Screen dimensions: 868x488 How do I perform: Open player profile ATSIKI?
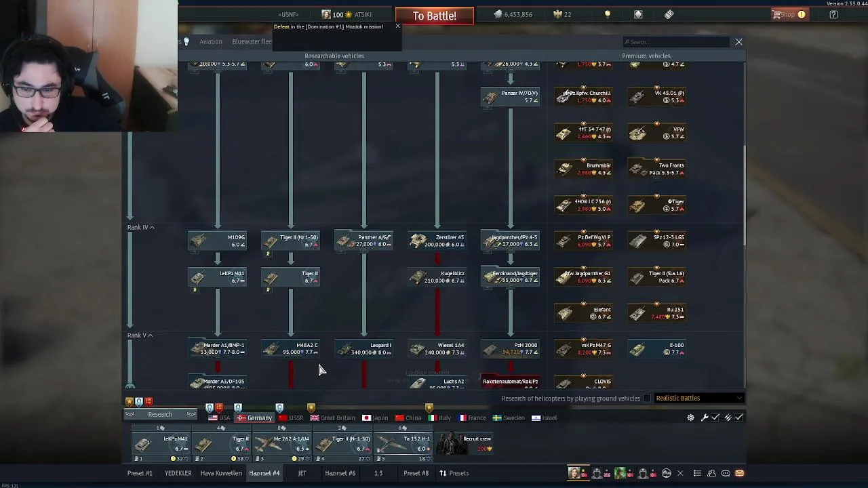347,14
